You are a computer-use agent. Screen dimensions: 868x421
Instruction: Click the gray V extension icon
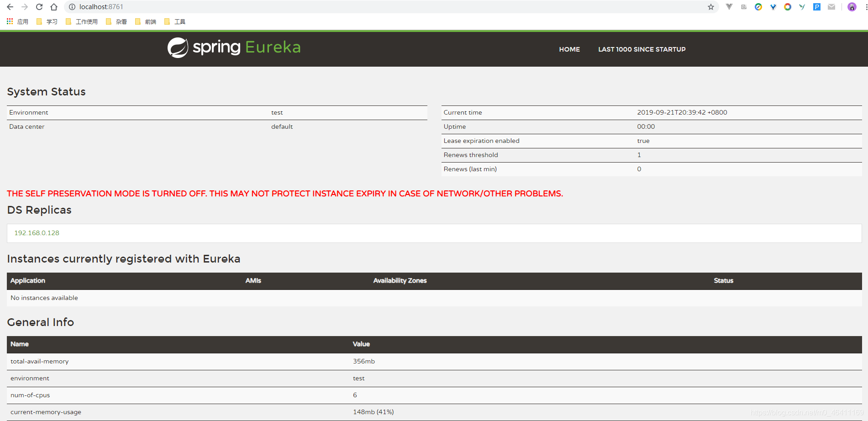click(729, 7)
